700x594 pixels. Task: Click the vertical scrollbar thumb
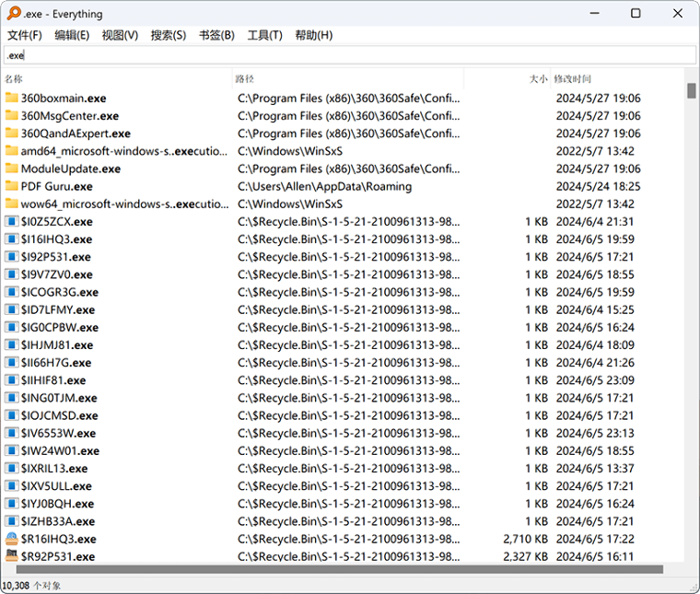(692, 90)
